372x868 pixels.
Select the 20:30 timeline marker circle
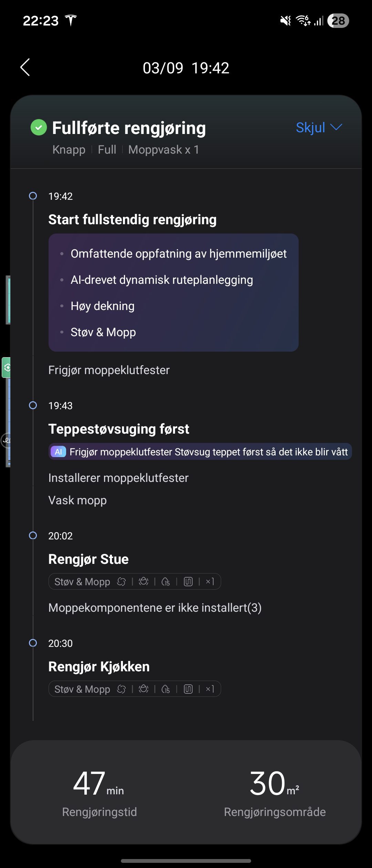click(x=33, y=643)
